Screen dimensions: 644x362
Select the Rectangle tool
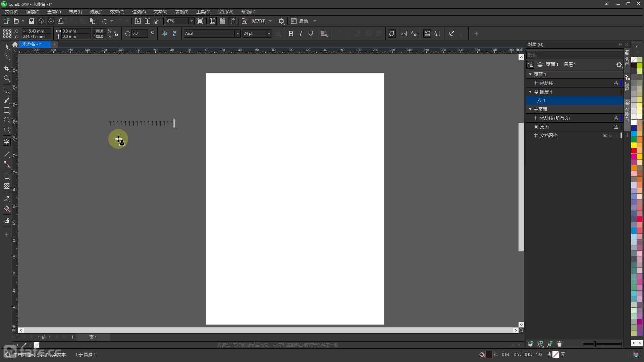click(7, 110)
